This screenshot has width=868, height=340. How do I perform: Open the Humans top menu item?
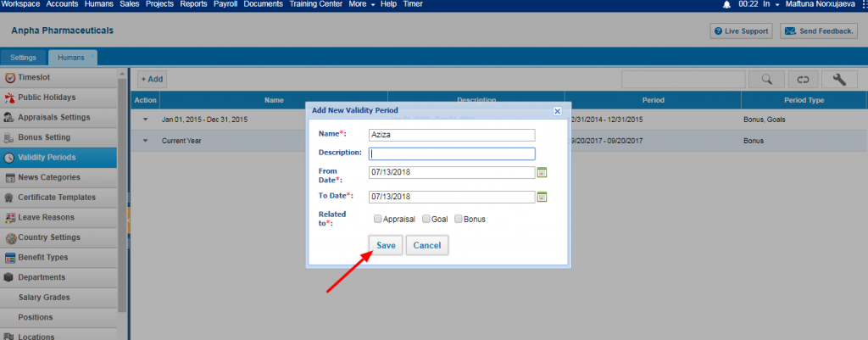[x=98, y=4]
